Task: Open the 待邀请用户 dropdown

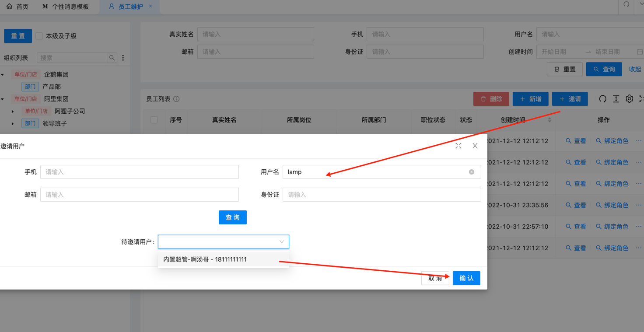Action: [223, 242]
